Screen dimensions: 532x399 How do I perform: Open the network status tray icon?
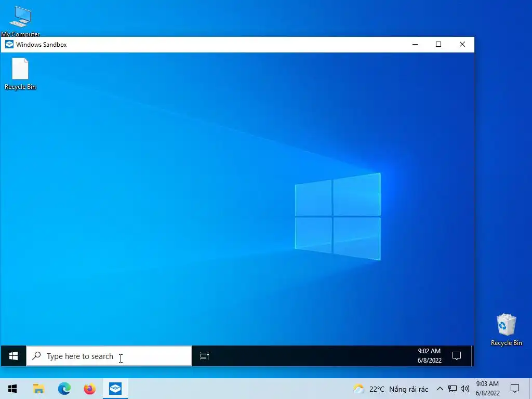pos(453,389)
